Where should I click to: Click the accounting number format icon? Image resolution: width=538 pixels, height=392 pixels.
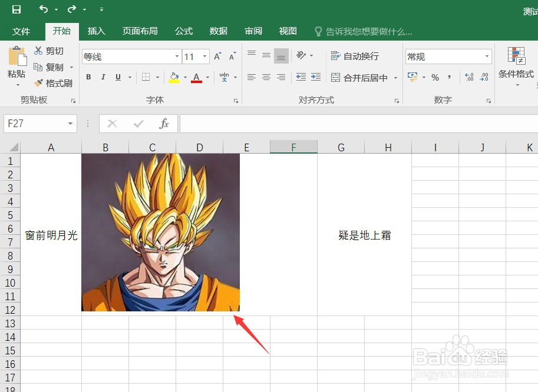tap(412, 77)
